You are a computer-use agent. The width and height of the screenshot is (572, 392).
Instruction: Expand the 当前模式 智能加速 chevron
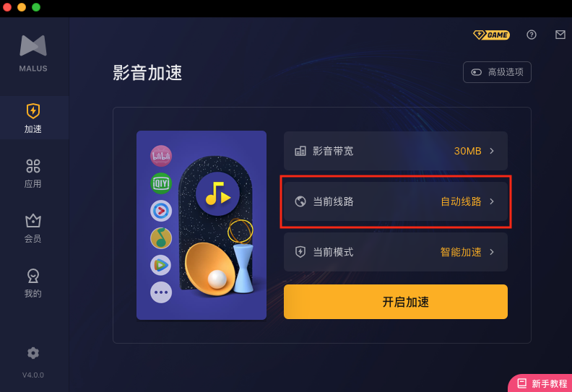[492, 252]
